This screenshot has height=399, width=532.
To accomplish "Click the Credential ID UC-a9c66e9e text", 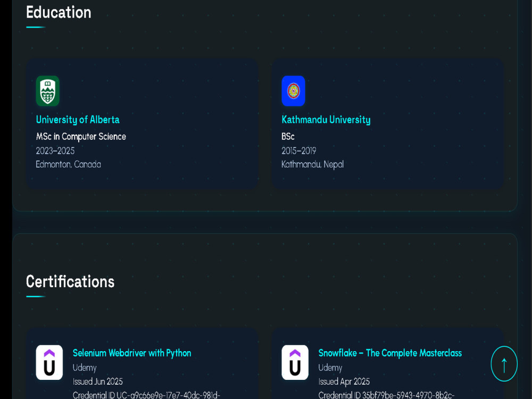I will pyautogui.click(x=147, y=395).
